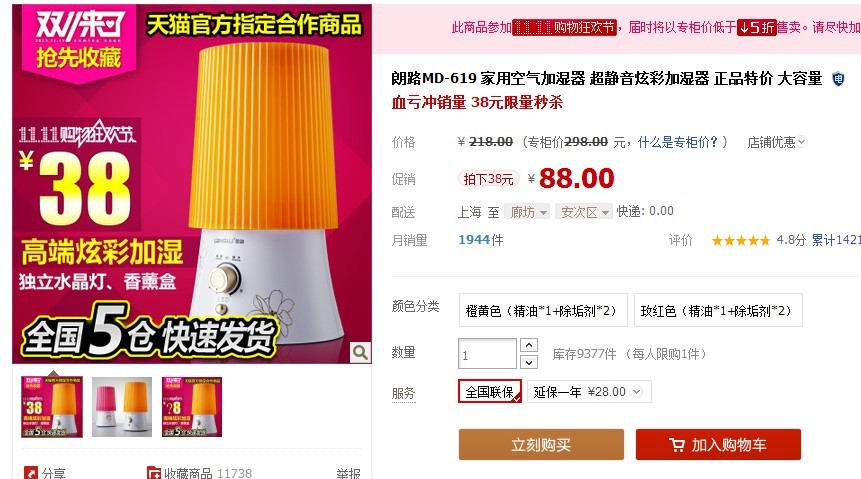Screen dimensions: 861x479
Task: Expand the 店铺优惠 dropdown
Action: point(776,142)
